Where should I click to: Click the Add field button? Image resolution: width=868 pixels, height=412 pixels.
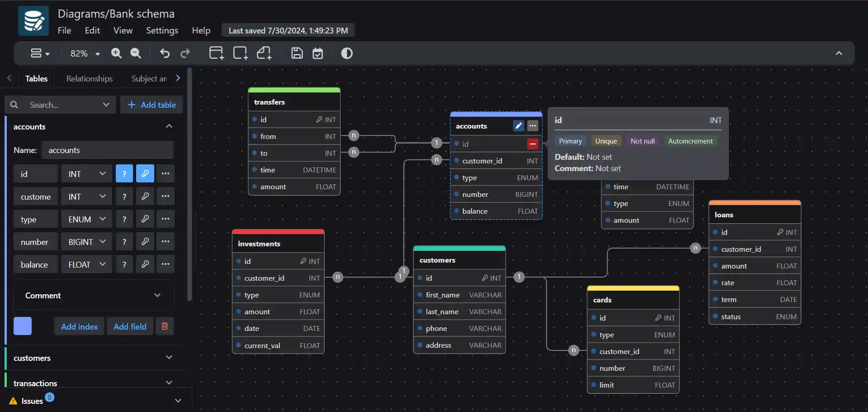click(x=130, y=326)
